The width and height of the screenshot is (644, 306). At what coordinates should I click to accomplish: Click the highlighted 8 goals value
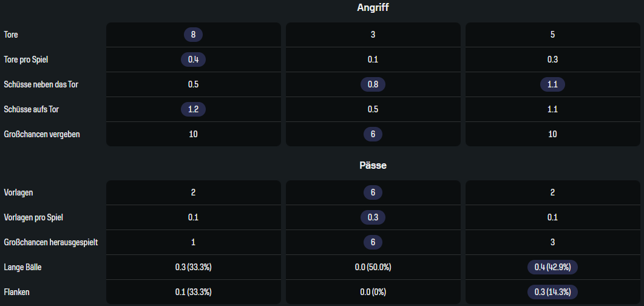(193, 35)
